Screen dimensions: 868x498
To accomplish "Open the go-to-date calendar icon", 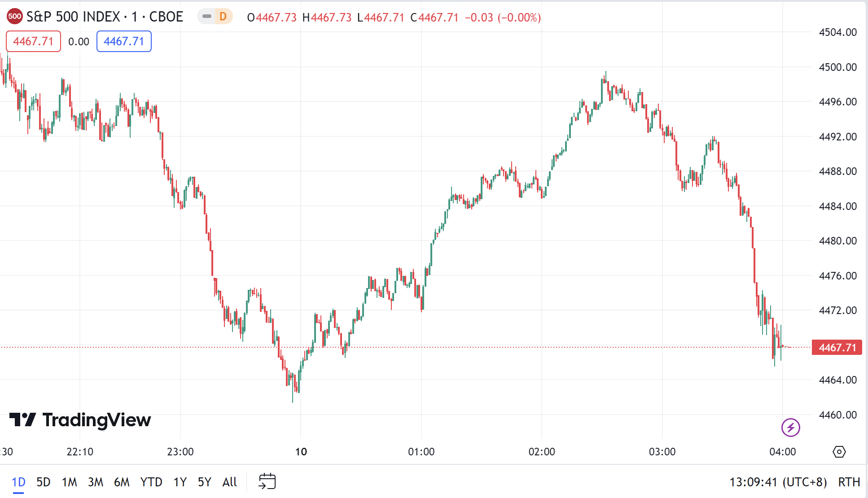I will [x=267, y=481].
